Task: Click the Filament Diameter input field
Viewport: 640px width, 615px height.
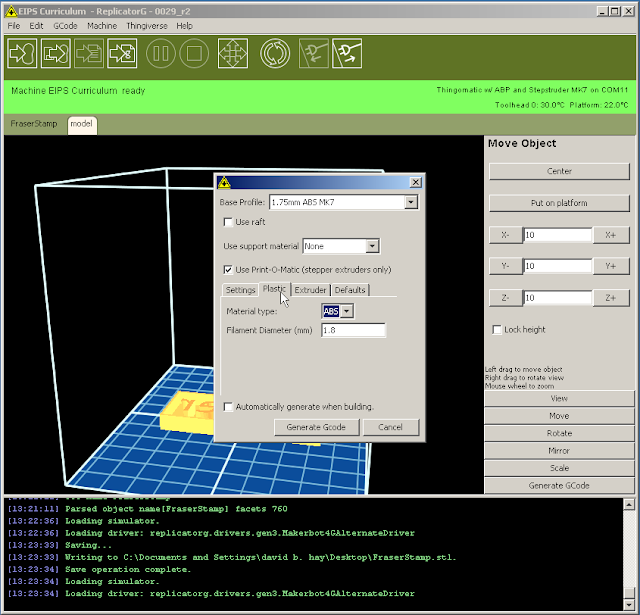Action: (353, 330)
